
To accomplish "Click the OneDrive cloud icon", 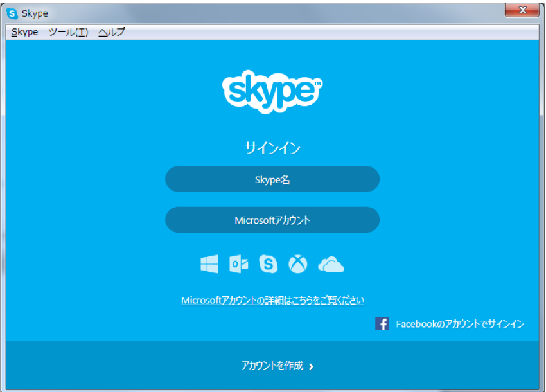I will click(331, 264).
